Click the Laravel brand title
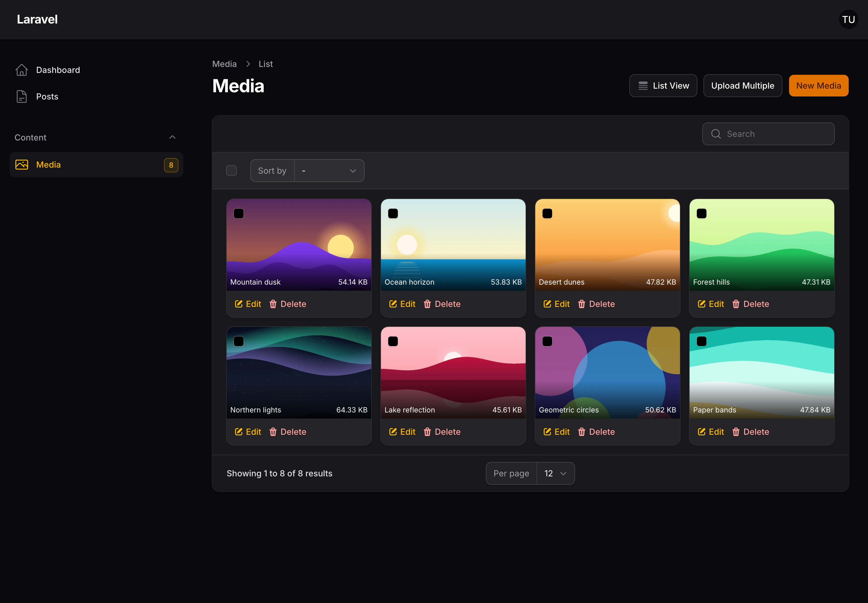This screenshot has width=868, height=603. (x=37, y=19)
